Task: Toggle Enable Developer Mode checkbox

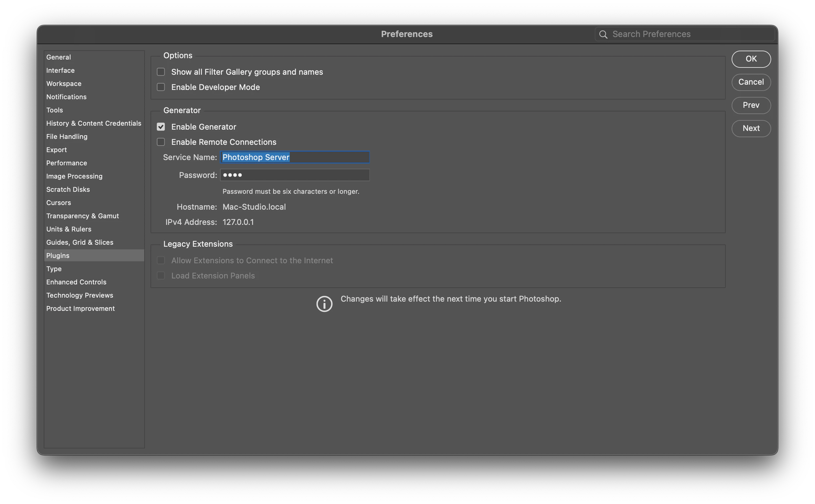Action: 161,87
